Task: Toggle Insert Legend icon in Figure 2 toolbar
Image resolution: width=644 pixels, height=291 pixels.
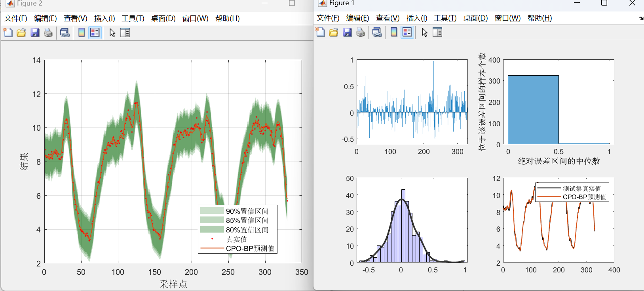Action: [95, 32]
